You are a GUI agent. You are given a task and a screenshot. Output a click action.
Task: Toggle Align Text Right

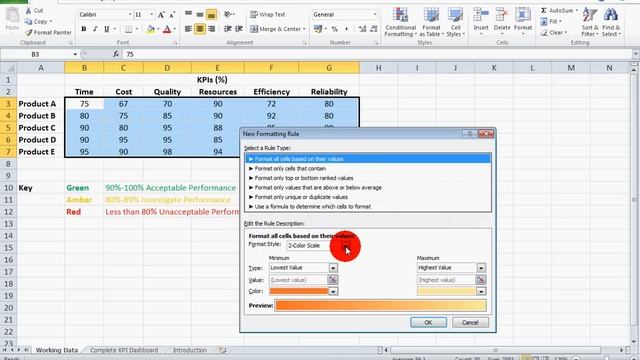pyautogui.click(x=211, y=29)
